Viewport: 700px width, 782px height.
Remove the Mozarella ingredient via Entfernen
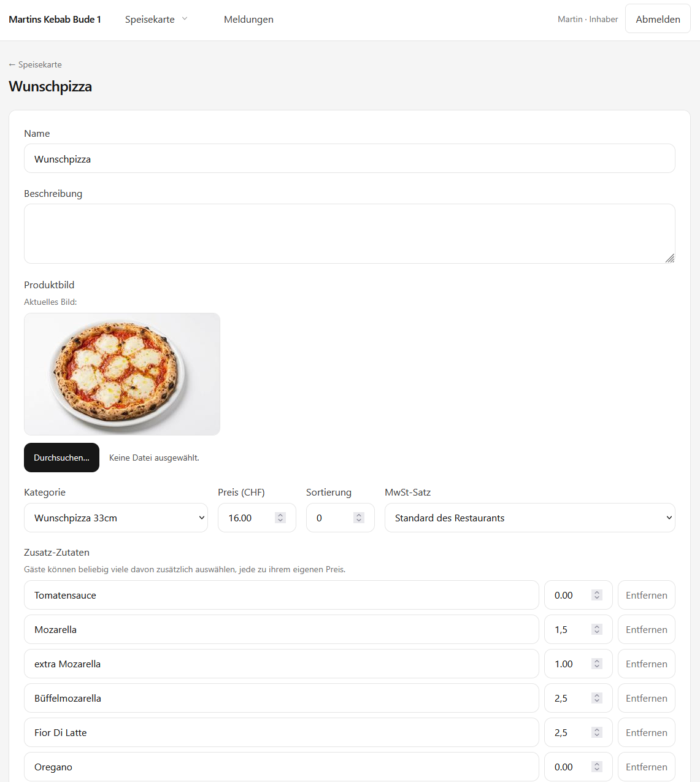coord(647,629)
